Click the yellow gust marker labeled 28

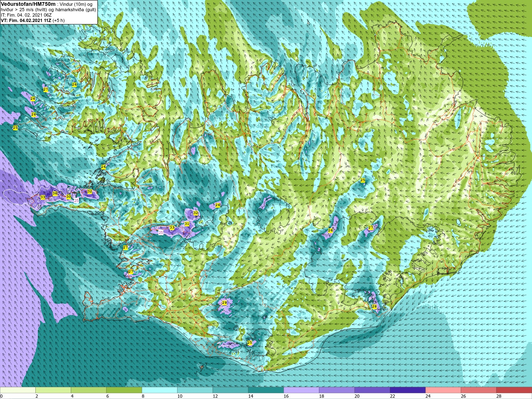pos(374,307)
